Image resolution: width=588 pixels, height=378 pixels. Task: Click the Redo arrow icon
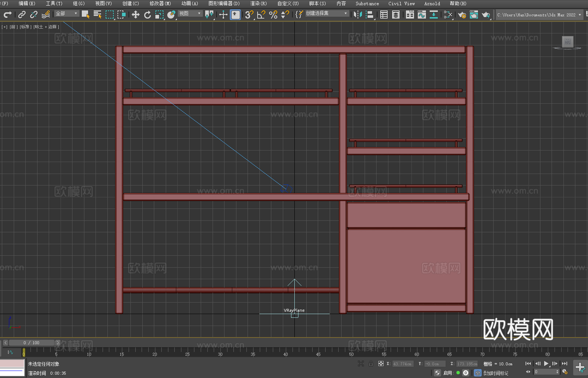7,14
